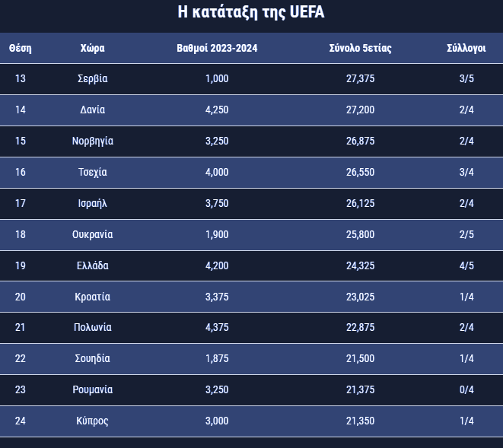The height and width of the screenshot is (448, 503).
Task: Click the Πολωνία row country cell
Action: pyautogui.click(x=92, y=327)
